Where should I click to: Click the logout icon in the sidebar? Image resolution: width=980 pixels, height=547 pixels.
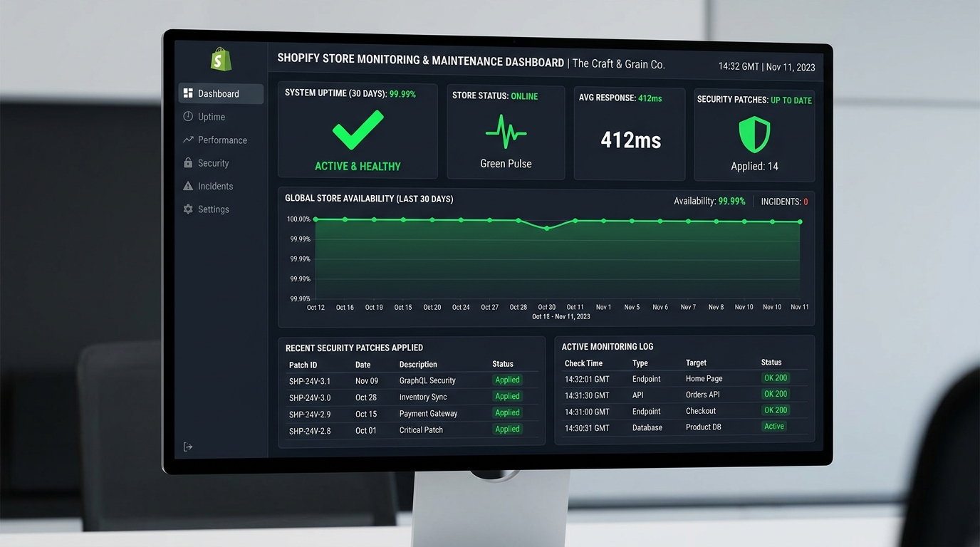click(188, 447)
